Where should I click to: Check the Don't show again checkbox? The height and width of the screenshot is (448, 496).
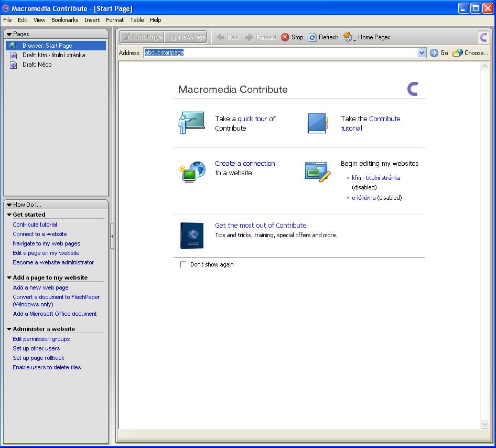183,264
